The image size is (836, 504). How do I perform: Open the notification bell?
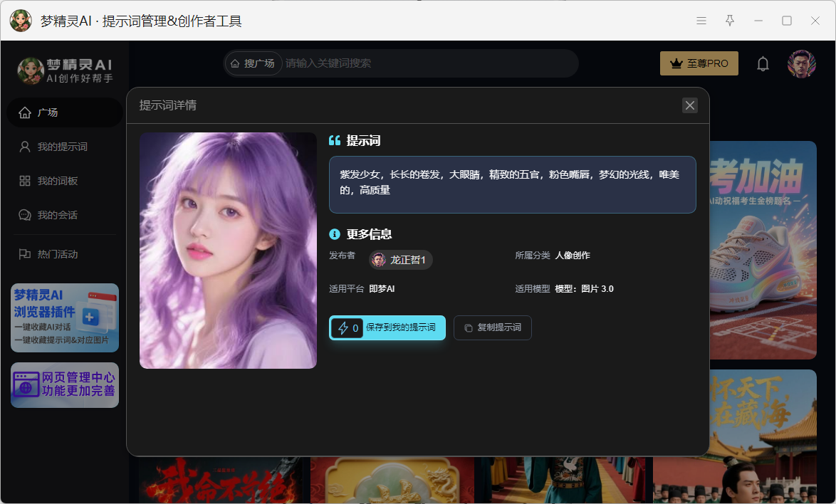(x=763, y=64)
